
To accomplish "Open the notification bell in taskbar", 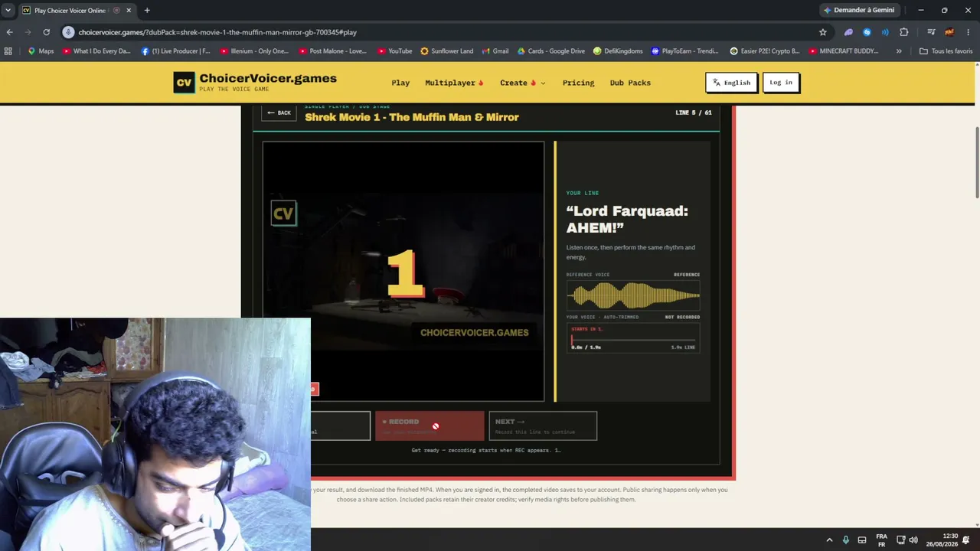I will coord(966,540).
